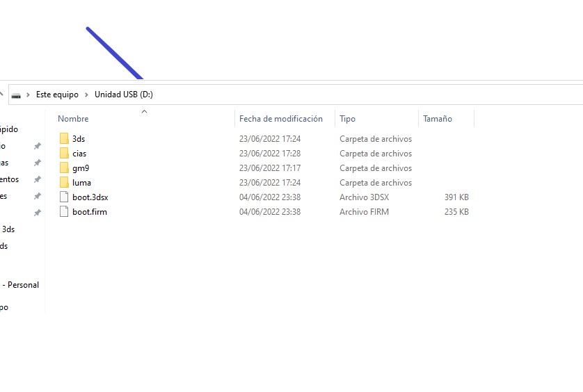Click pin icon beside 'as' sidebar item
Image resolution: width=583 pixels, height=392 pixels.
tap(37, 163)
